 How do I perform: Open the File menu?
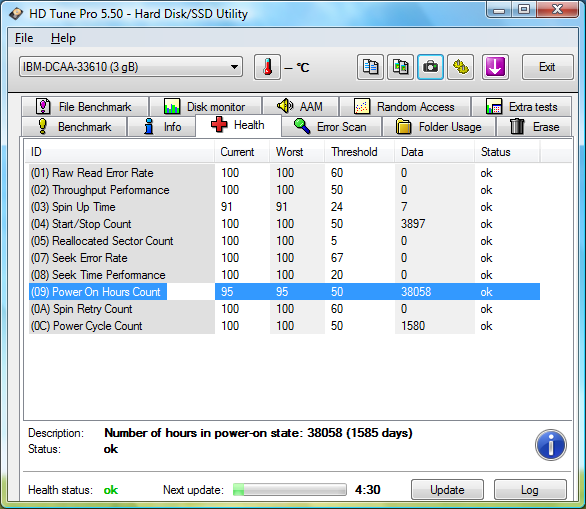(24, 38)
